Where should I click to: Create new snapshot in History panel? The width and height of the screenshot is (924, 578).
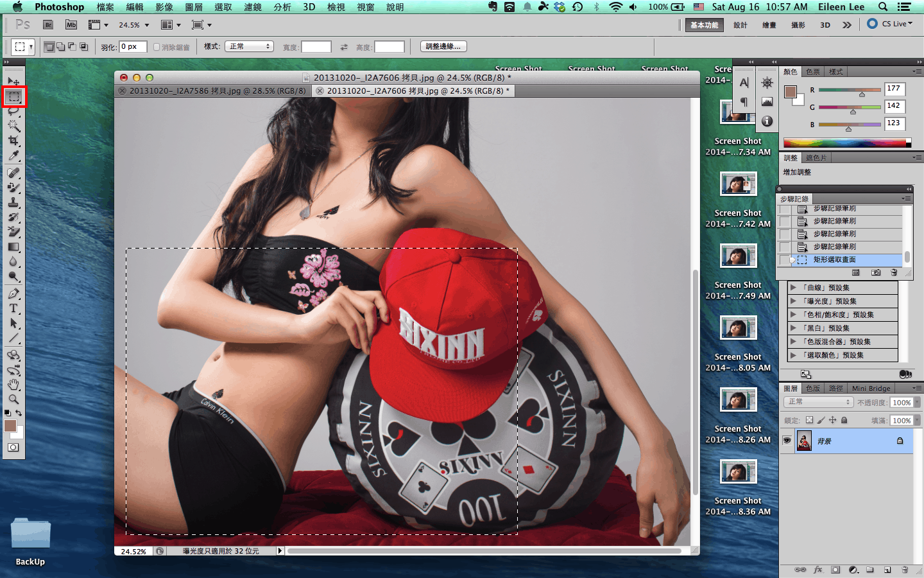tap(876, 272)
